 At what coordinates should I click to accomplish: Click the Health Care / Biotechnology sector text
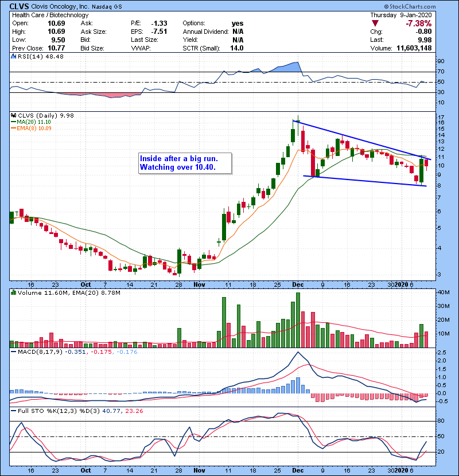coord(50,15)
